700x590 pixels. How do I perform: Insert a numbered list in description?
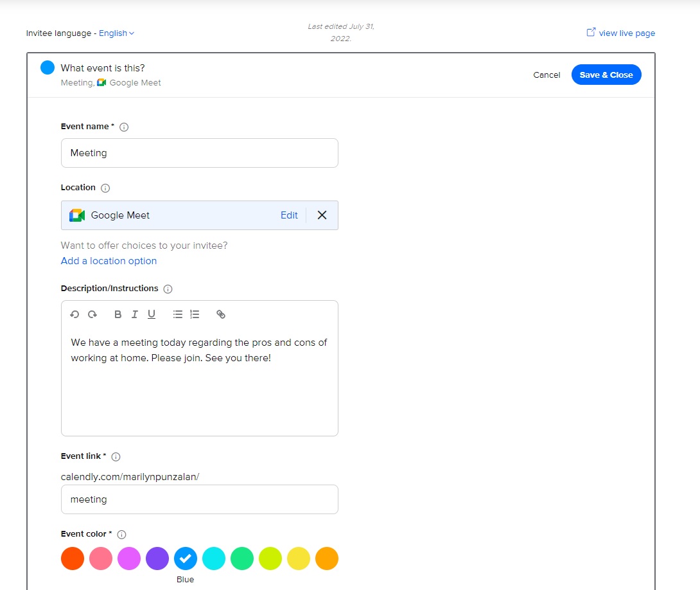click(195, 314)
